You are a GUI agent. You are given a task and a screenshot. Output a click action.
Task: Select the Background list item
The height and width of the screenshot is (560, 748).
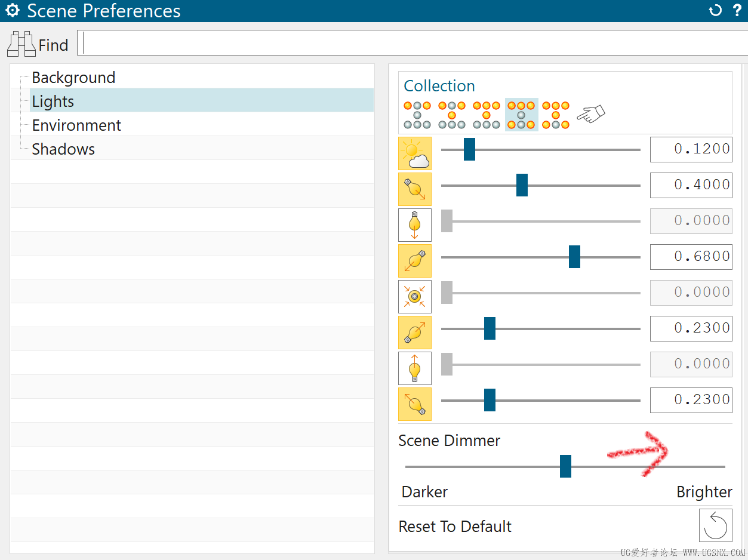click(x=73, y=77)
